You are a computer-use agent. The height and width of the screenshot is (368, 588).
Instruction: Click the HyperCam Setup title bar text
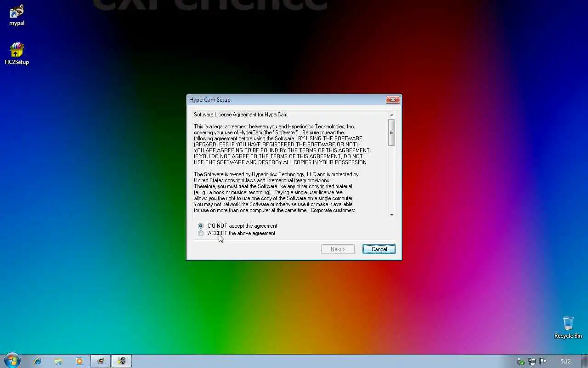pos(210,100)
